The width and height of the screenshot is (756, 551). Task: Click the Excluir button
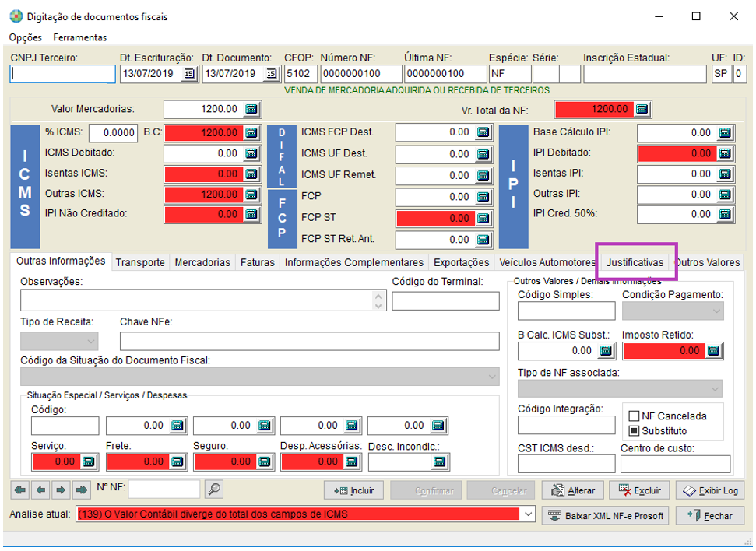click(x=640, y=491)
